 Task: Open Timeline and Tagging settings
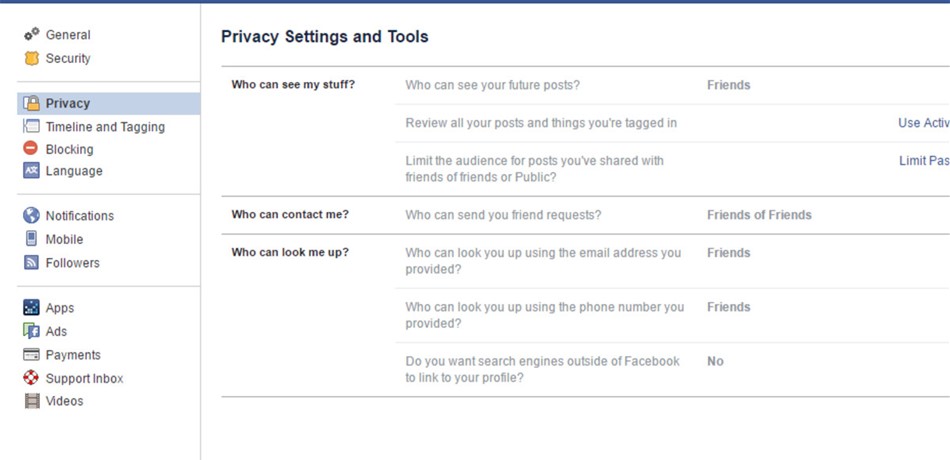click(105, 127)
